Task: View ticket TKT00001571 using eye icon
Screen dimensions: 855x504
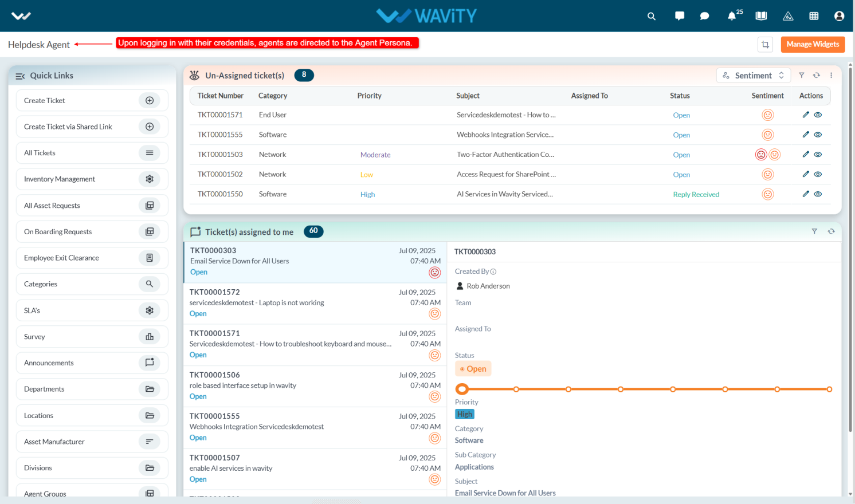Action: click(818, 115)
